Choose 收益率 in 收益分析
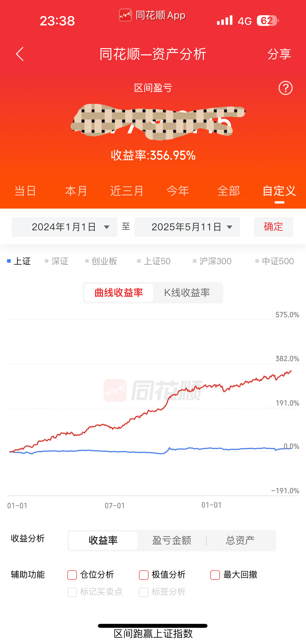This screenshot has height=644, width=306. (103, 540)
